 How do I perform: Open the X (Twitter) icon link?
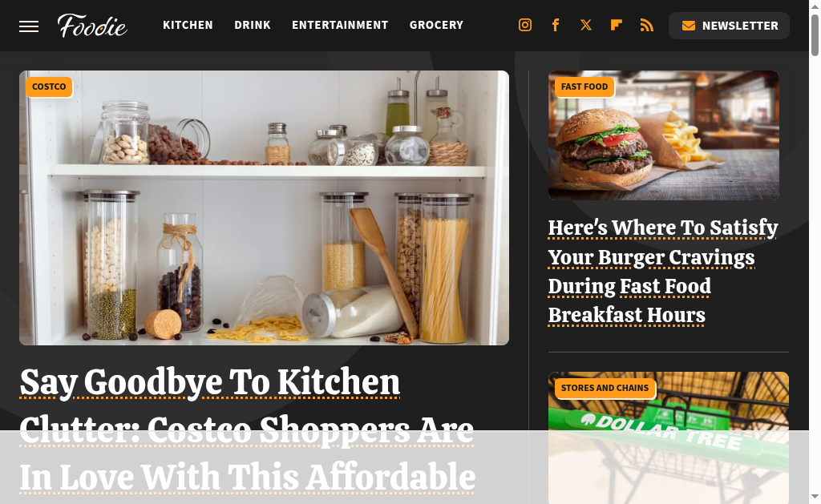pyautogui.click(x=586, y=25)
